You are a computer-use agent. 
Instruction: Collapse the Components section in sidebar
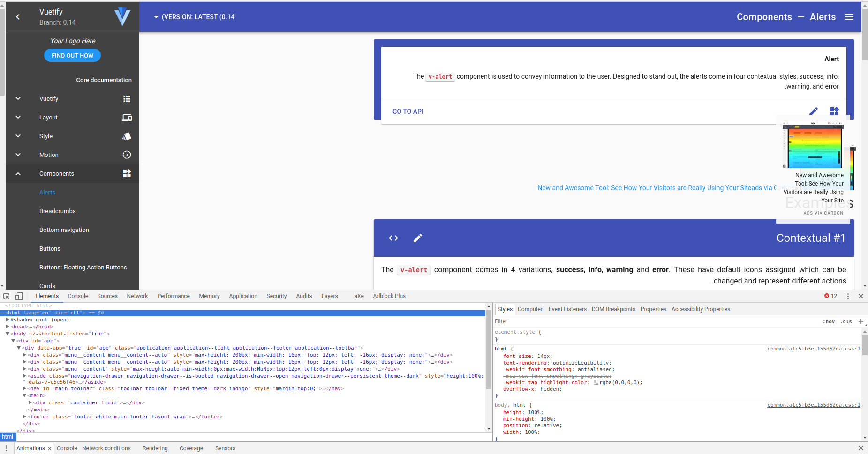(18, 173)
